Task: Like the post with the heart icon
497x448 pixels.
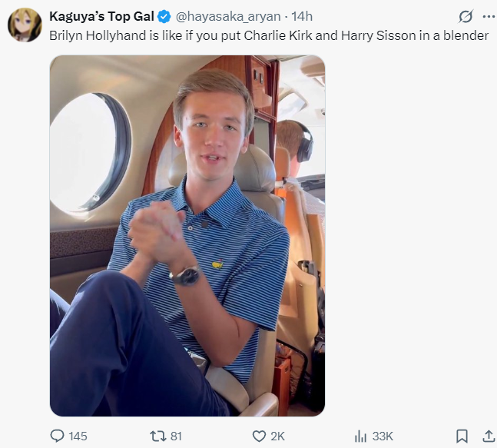Action: [x=259, y=436]
